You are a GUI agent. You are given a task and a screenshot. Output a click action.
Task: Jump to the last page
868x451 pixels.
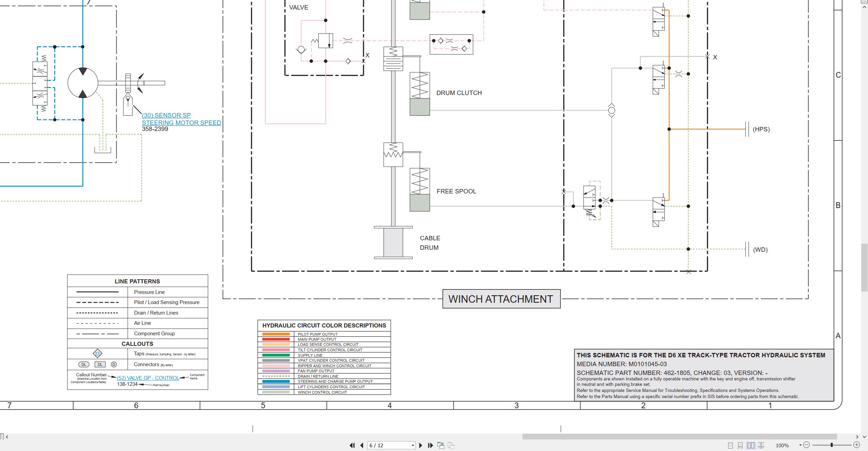tap(430, 445)
